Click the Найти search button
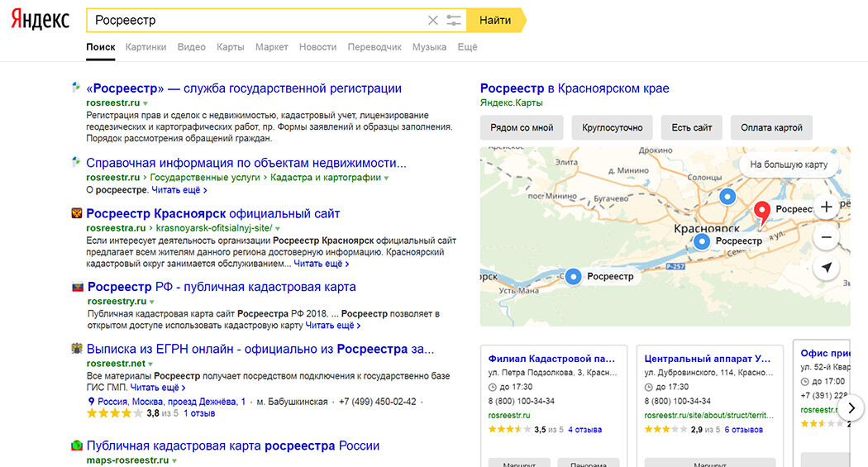The height and width of the screenshot is (467, 868). (x=495, y=21)
